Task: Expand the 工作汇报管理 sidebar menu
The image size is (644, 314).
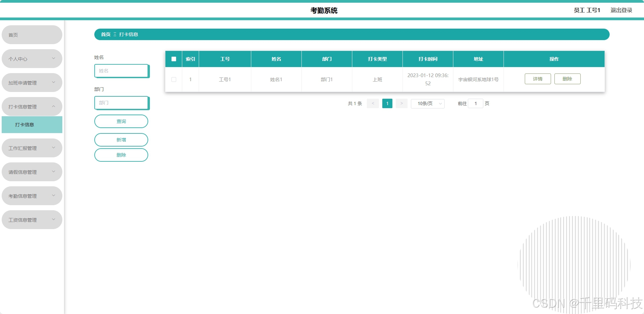Action: tap(32, 148)
